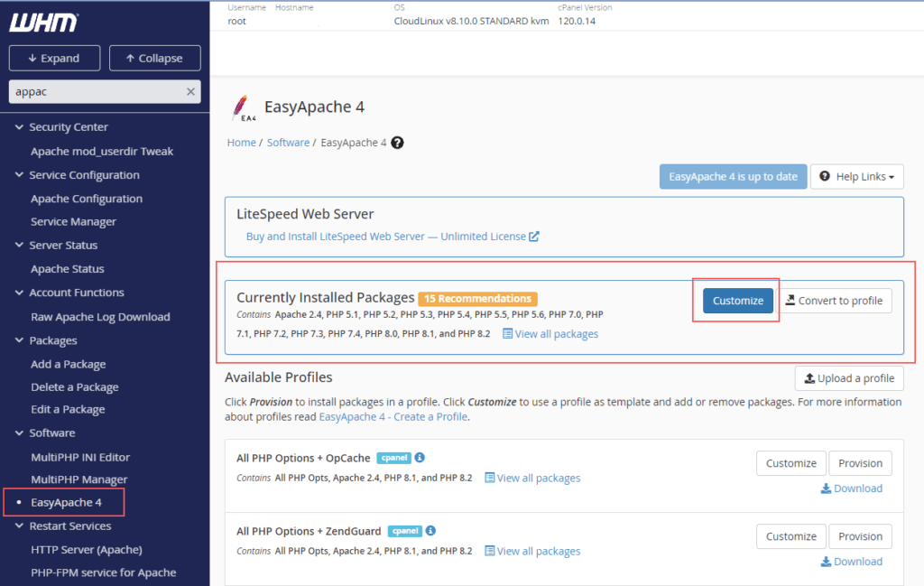Clear the sidebar search with the X icon
The width and height of the screenshot is (924, 586).
pyautogui.click(x=190, y=91)
